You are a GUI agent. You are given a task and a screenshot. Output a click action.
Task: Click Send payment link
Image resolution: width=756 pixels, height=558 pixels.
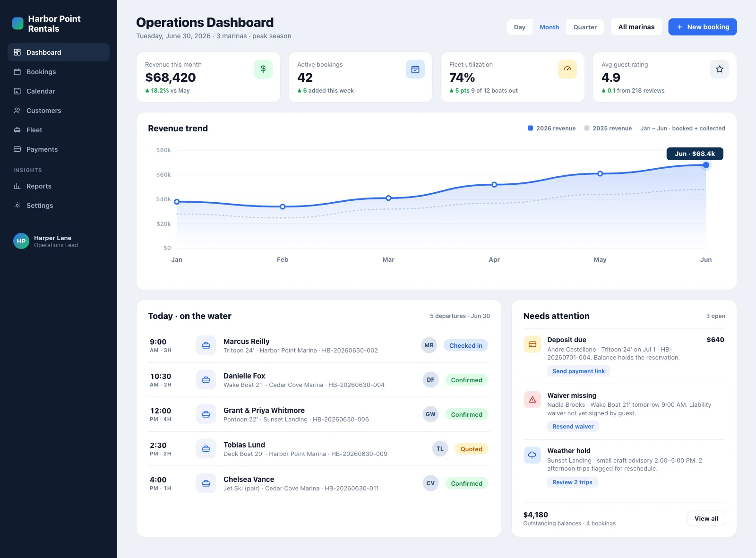coord(579,371)
